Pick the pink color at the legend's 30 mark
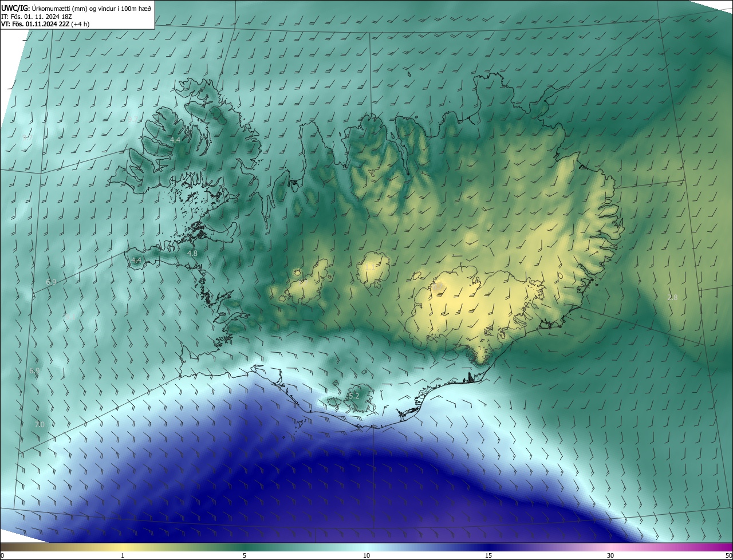733x560 pixels. coord(610,547)
